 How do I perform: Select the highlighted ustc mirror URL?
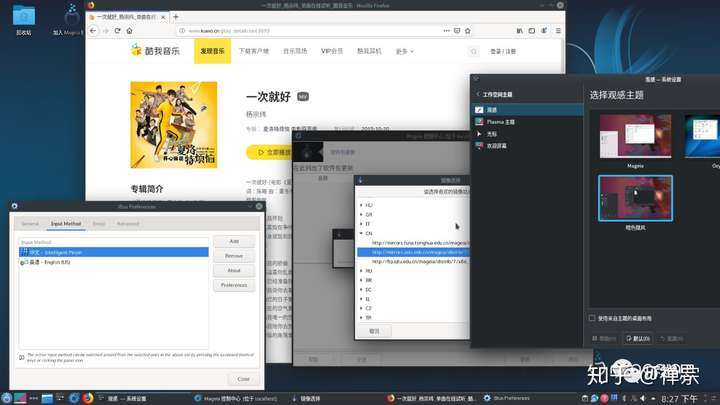tap(413, 252)
